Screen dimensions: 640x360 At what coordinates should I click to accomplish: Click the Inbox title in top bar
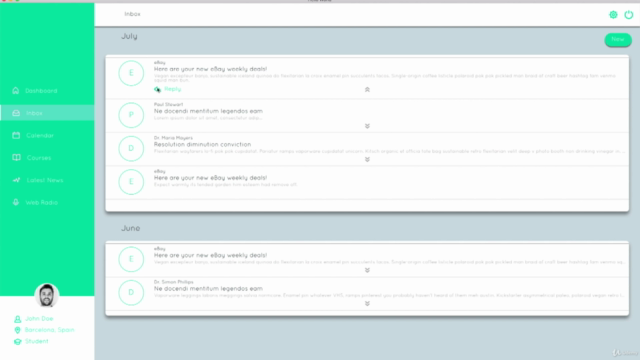click(x=132, y=14)
